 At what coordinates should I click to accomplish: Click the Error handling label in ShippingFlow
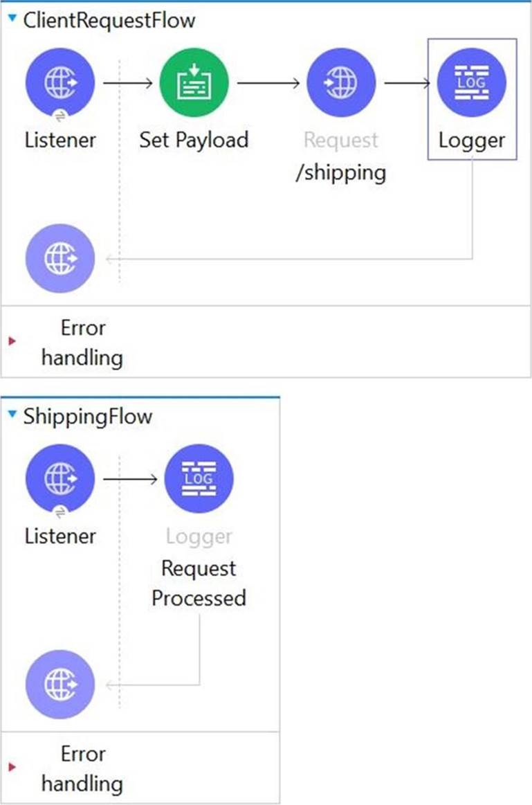[x=82, y=768]
